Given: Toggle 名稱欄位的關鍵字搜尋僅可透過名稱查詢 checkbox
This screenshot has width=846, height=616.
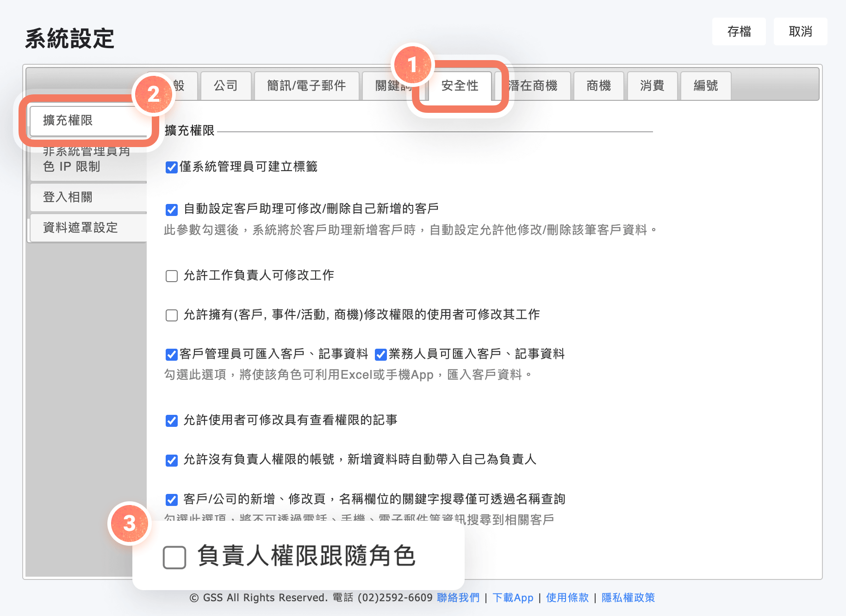Looking at the screenshot, I should [x=172, y=500].
